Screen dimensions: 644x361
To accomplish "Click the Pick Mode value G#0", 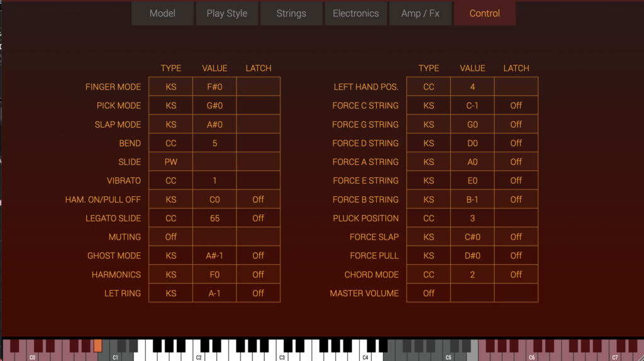I will tap(214, 106).
